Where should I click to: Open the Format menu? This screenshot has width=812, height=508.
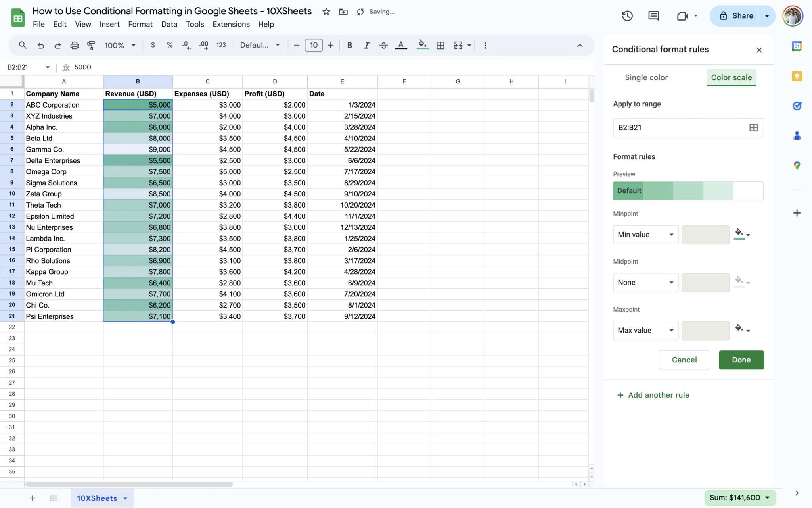pos(140,24)
